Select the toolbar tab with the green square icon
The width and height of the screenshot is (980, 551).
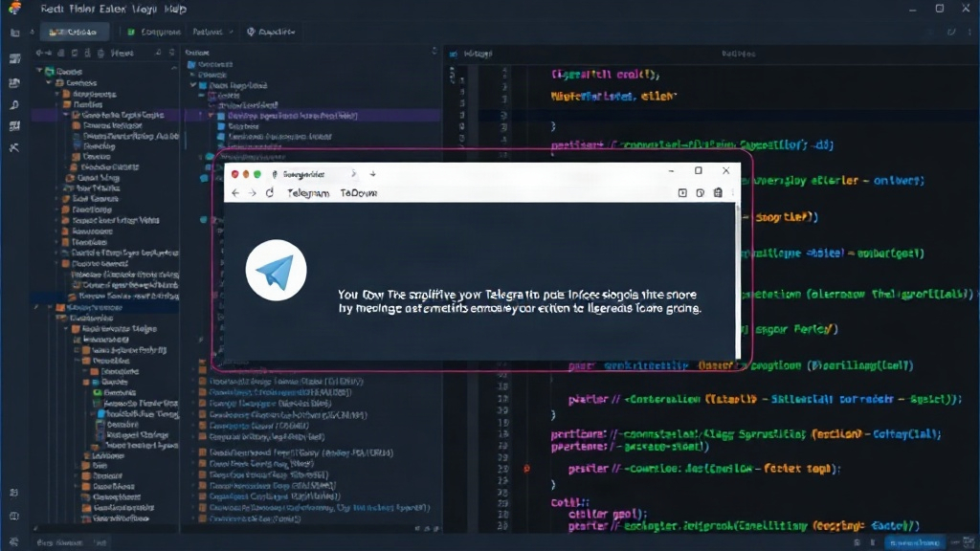coord(154,32)
